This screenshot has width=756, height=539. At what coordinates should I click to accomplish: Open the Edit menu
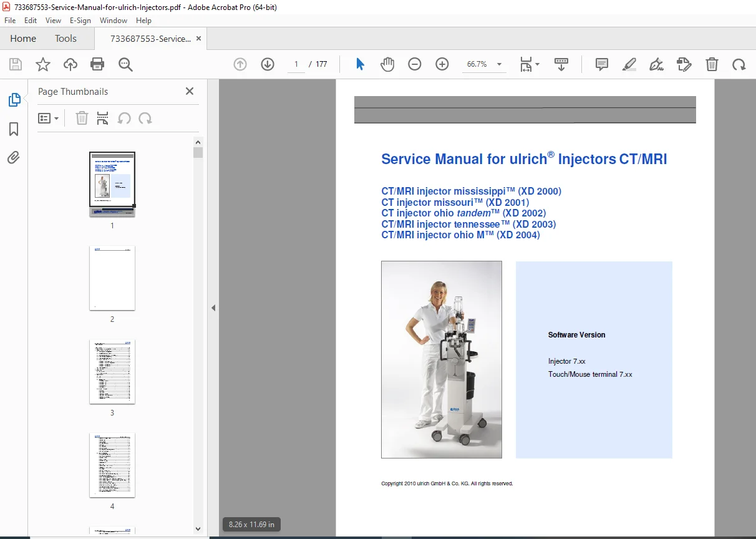(x=31, y=21)
